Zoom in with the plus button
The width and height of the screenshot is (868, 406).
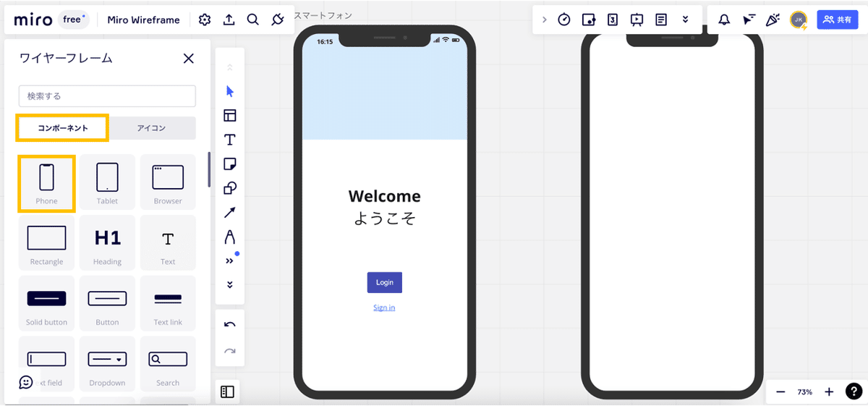pyautogui.click(x=829, y=392)
